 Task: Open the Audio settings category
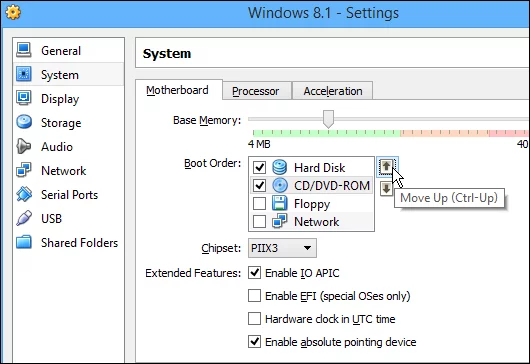(x=69, y=146)
